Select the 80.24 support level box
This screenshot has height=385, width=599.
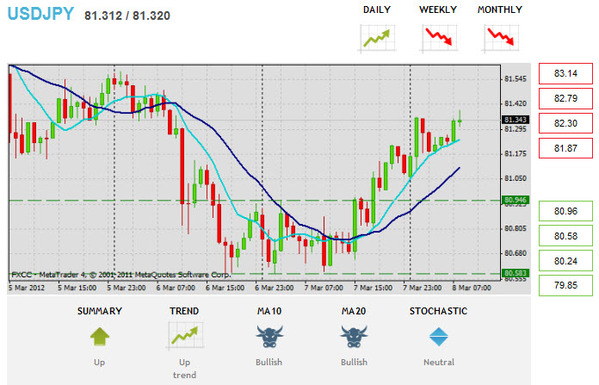click(566, 260)
